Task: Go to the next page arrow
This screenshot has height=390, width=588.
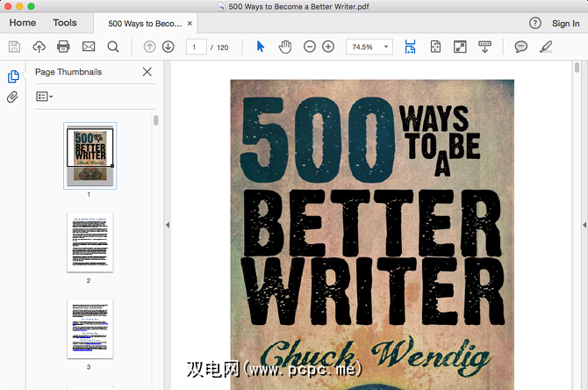Action: tap(168, 47)
